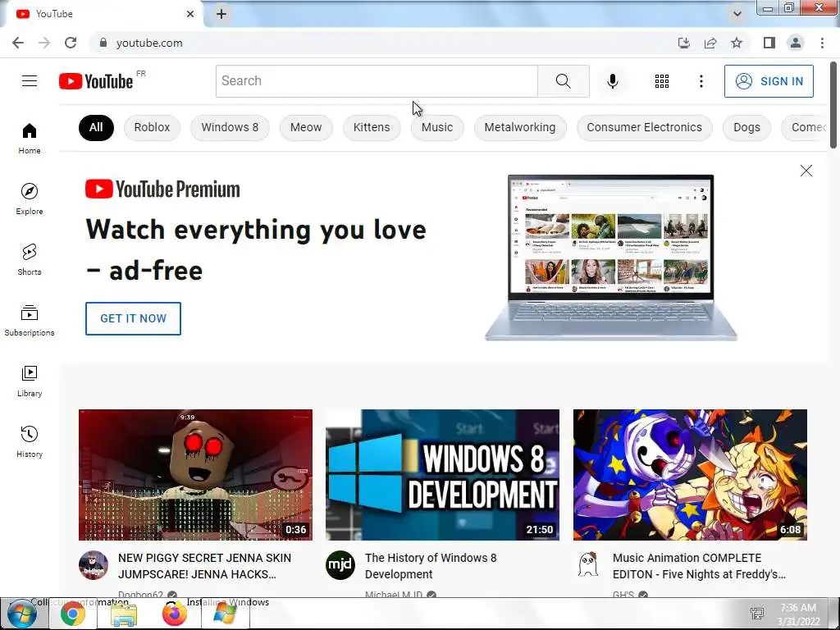
Task: Click the share page icon
Action: [x=710, y=43]
